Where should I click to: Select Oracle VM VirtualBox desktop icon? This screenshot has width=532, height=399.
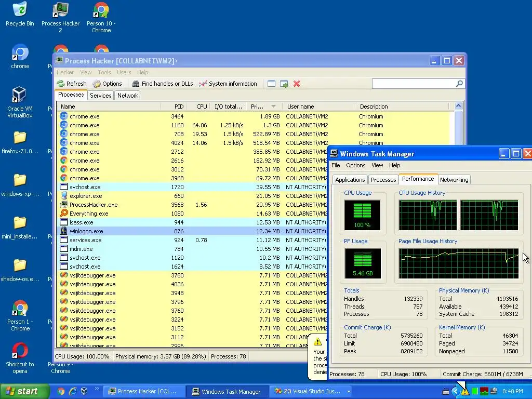pos(20,102)
